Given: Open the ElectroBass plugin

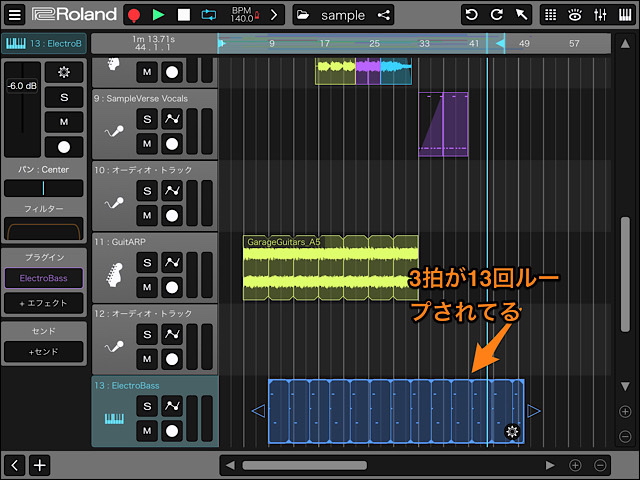Looking at the screenshot, I should 43,278.
